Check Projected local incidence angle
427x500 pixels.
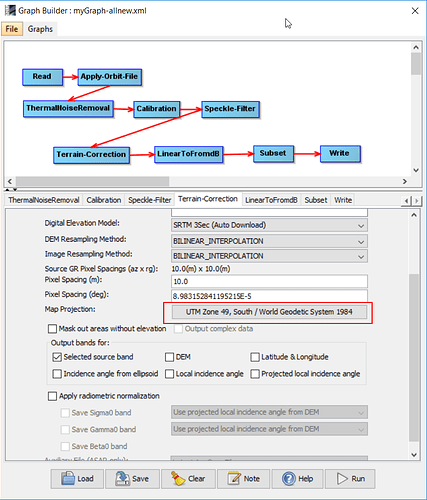click(x=255, y=374)
